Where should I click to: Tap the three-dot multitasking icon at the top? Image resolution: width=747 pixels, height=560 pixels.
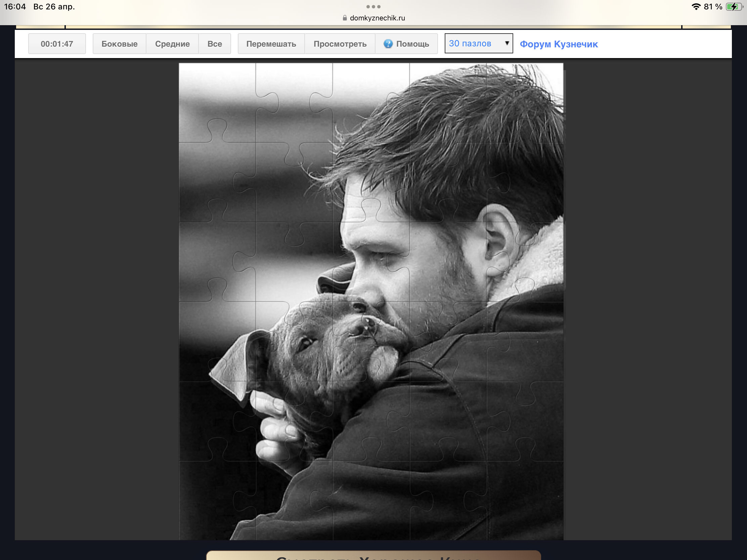(x=373, y=7)
